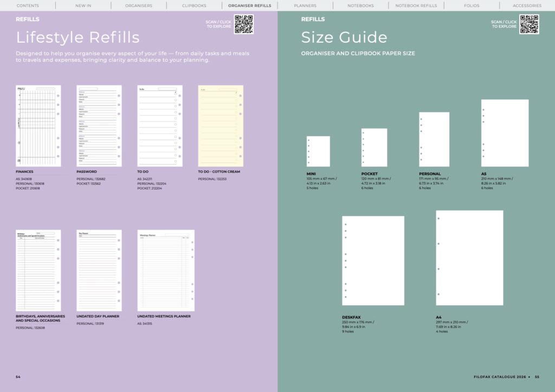Go to the New In section tab
Screen dimensions: 555x392
point(83,5)
